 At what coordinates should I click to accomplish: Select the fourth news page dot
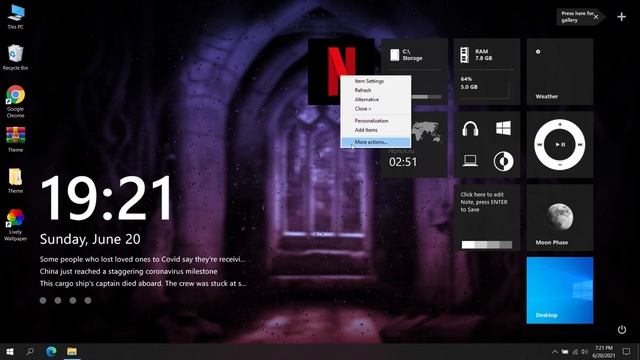pyautogui.click(x=88, y=300)
